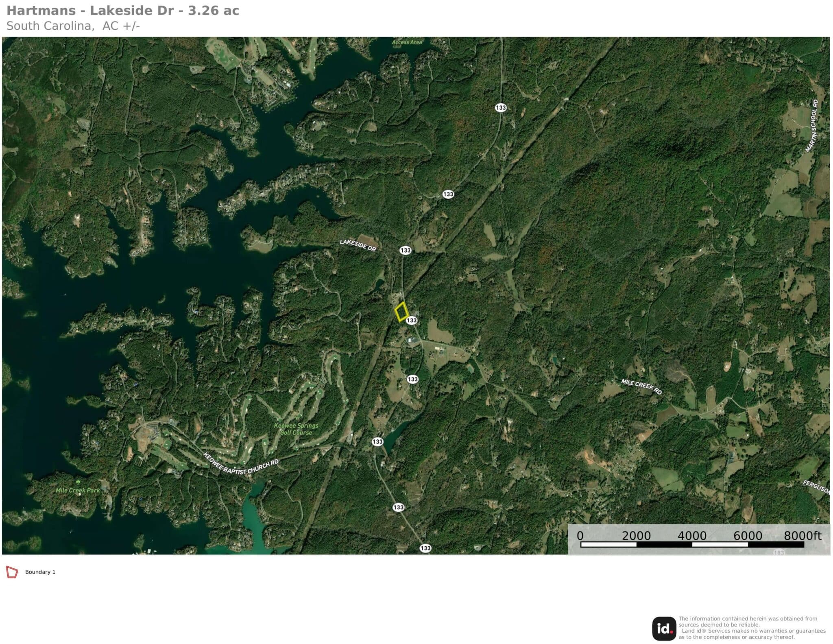This screenshot has width=833, height=644.
Task: Click the Hartmans - Lakeside Dr title
Action: pos(123,11)
